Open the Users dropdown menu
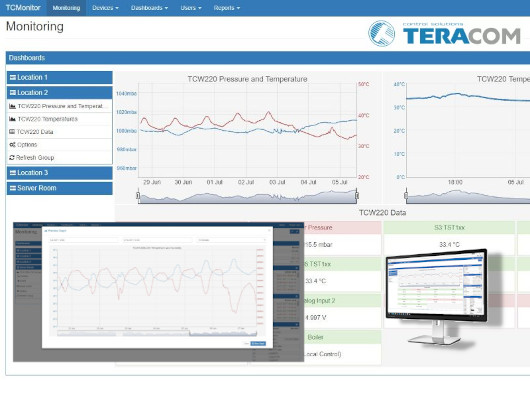This screenshot has width=530, height=398. (191, 8)
